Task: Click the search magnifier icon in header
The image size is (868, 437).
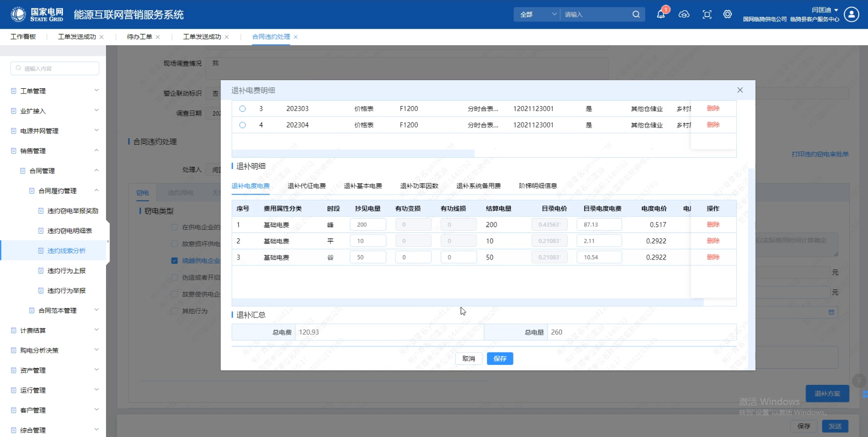Action: tap(636, 15)
